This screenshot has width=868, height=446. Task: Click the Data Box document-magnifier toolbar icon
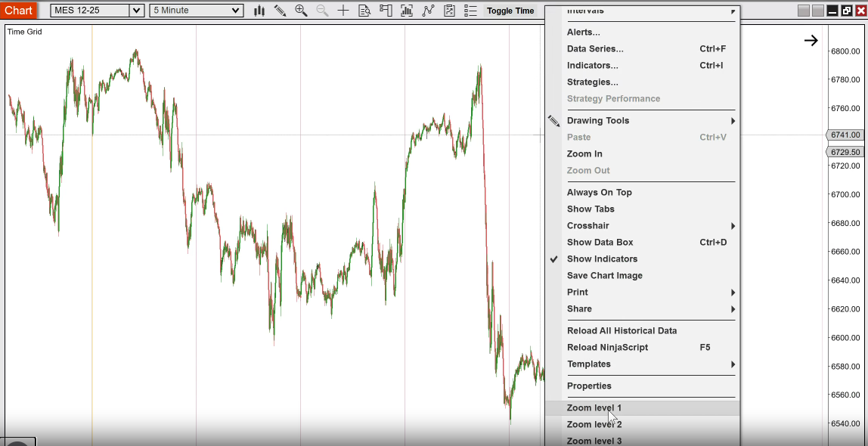364,11
